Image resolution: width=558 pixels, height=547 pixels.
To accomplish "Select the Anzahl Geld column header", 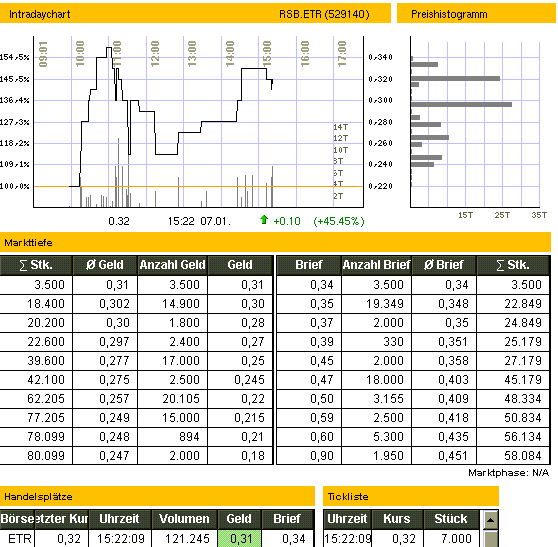I will [172, 265].
